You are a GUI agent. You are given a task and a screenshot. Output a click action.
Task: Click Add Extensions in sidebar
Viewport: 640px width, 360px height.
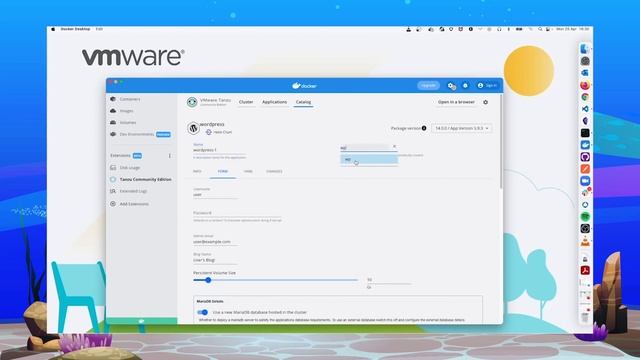click(134, 204)
